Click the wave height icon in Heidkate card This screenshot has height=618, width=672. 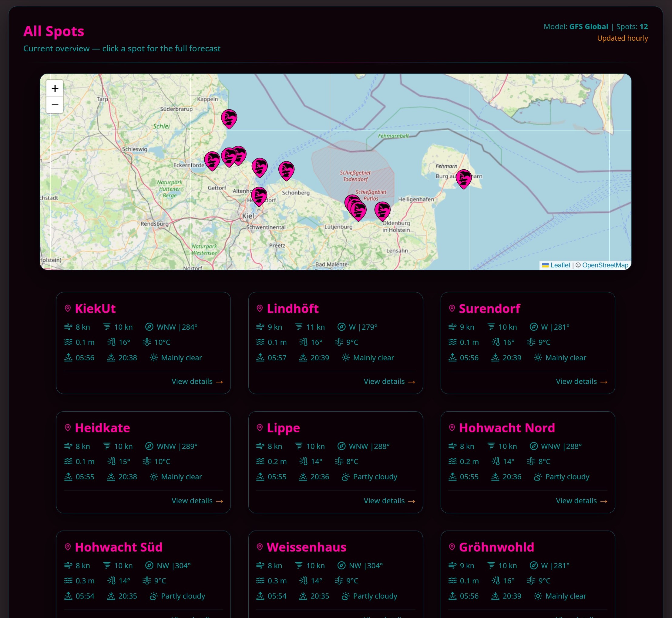click(x=68, y=461)
